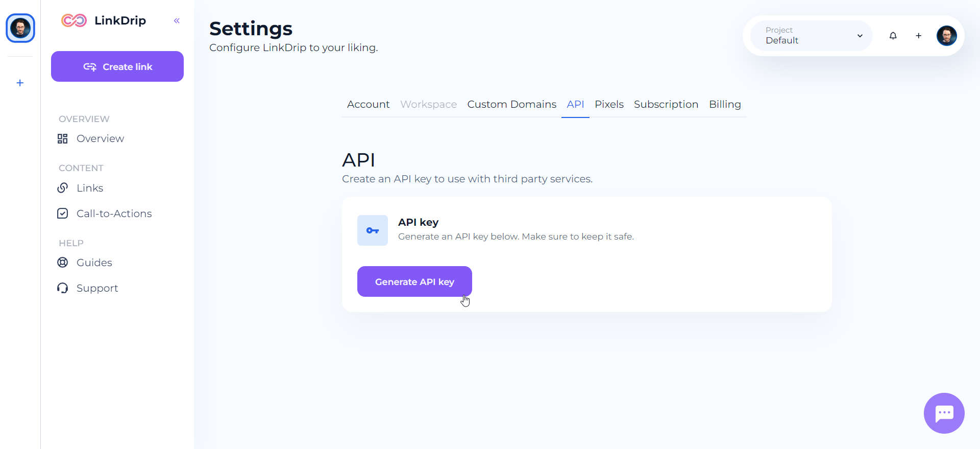Screen dimensions: 980x449
Task: Go to Call-to-Actions in sidebar
Action: tap(114, 214)
